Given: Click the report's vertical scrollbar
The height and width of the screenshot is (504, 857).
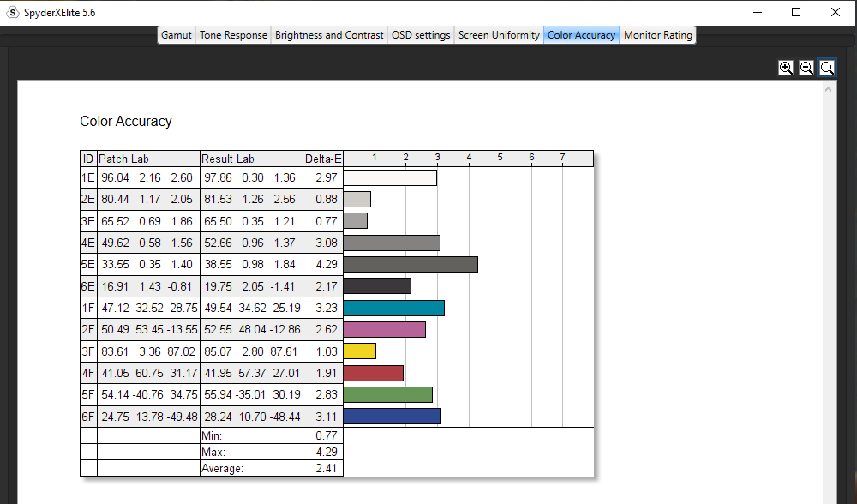Looking at the screenshot, I should point(830,291).
